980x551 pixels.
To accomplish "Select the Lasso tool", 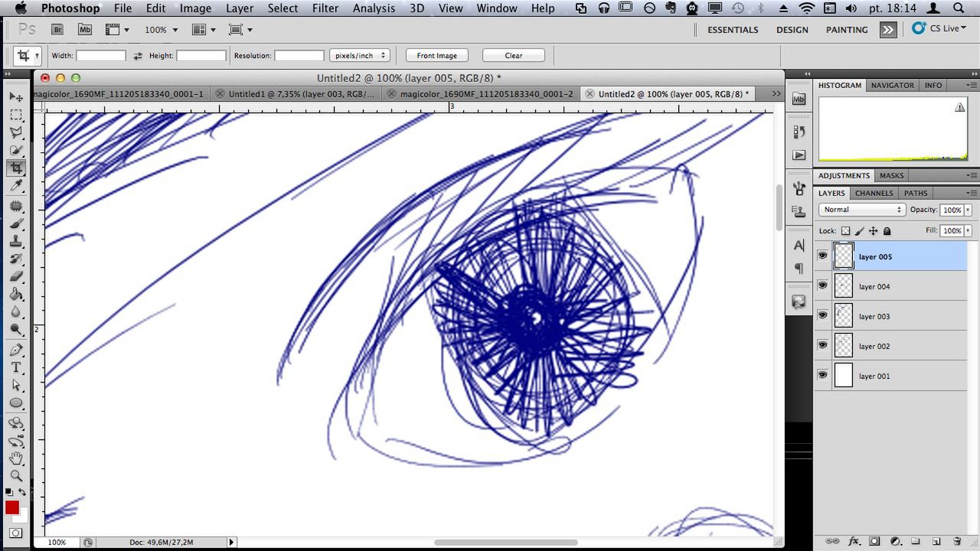I will tap(16, 132).
